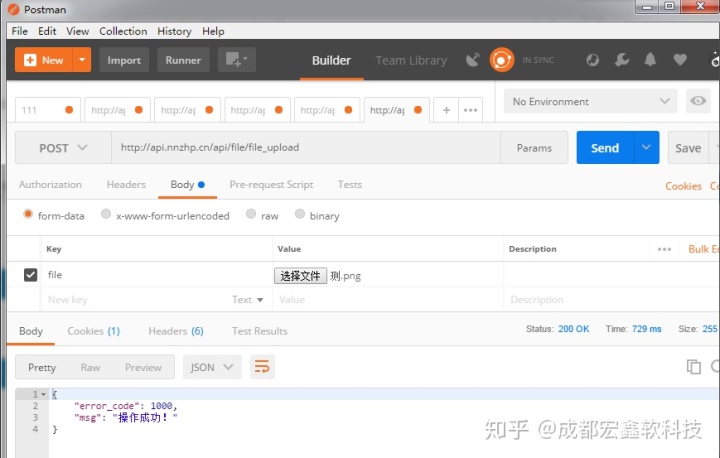The image size is (720, 458).
Task: Open the request Headers tab
Action: pyautogui.click(x=126, y=184)
